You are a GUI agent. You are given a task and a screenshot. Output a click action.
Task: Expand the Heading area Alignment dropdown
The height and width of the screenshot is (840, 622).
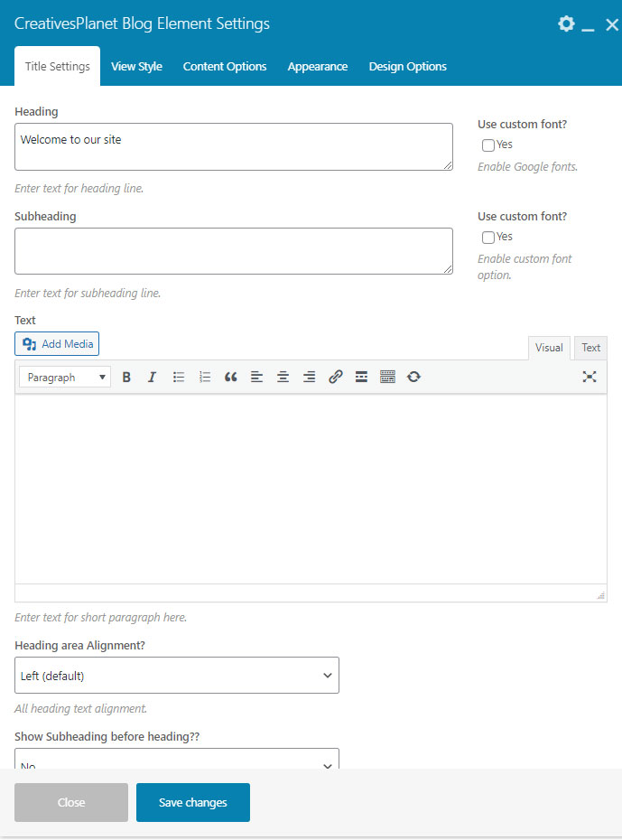177,676
